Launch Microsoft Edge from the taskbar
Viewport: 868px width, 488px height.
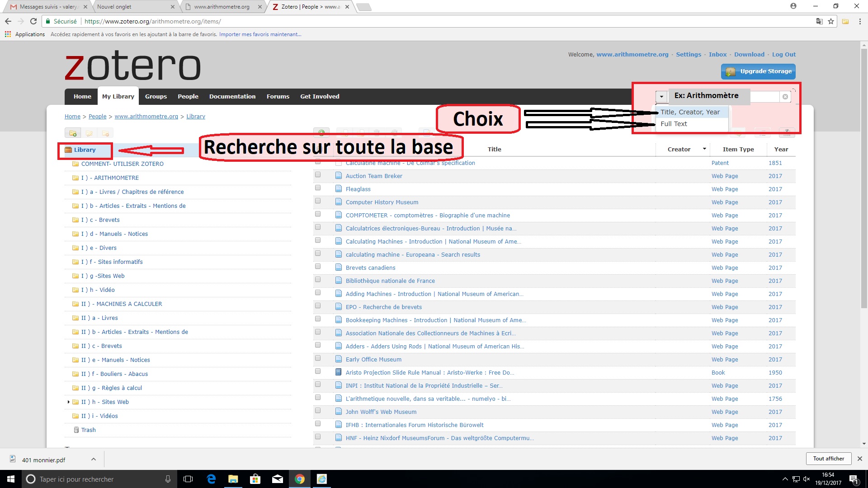211,479
